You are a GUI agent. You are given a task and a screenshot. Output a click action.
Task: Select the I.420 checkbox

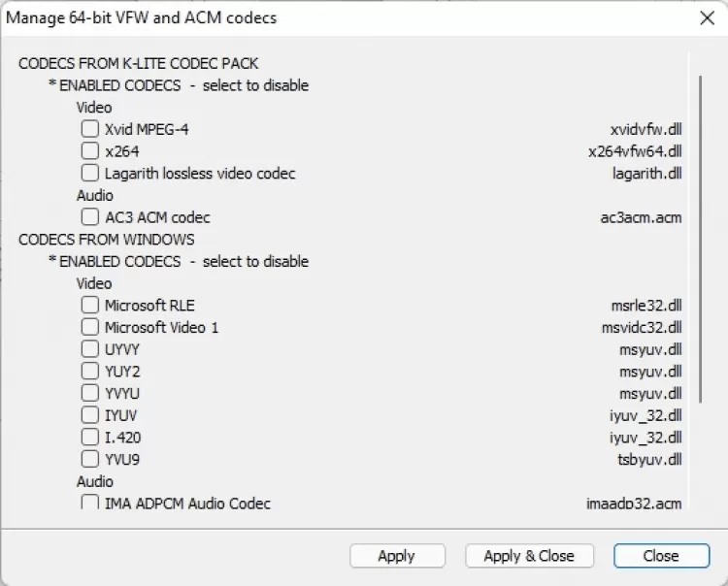pyautogui.click(x=90, y=438)
